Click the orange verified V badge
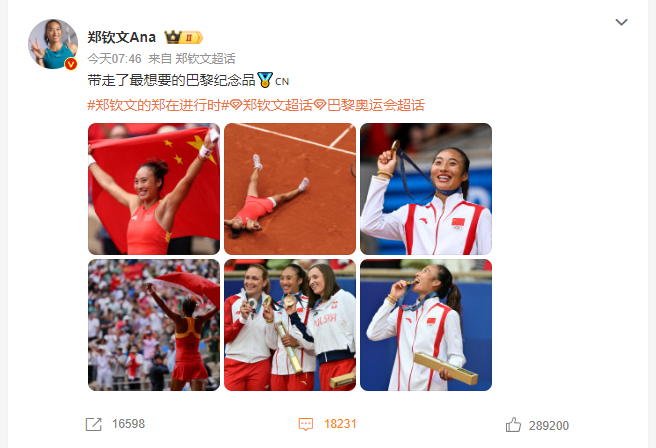 coord(71,64)
